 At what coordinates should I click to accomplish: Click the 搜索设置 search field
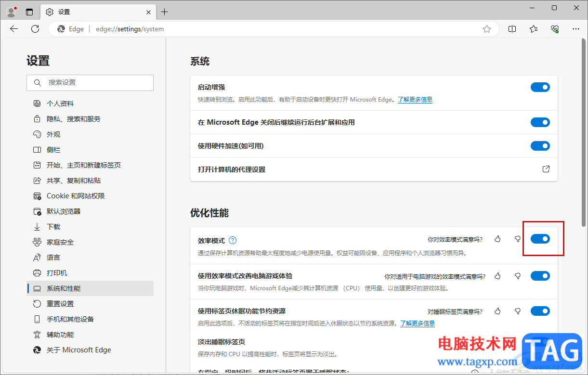pos(90,83)
